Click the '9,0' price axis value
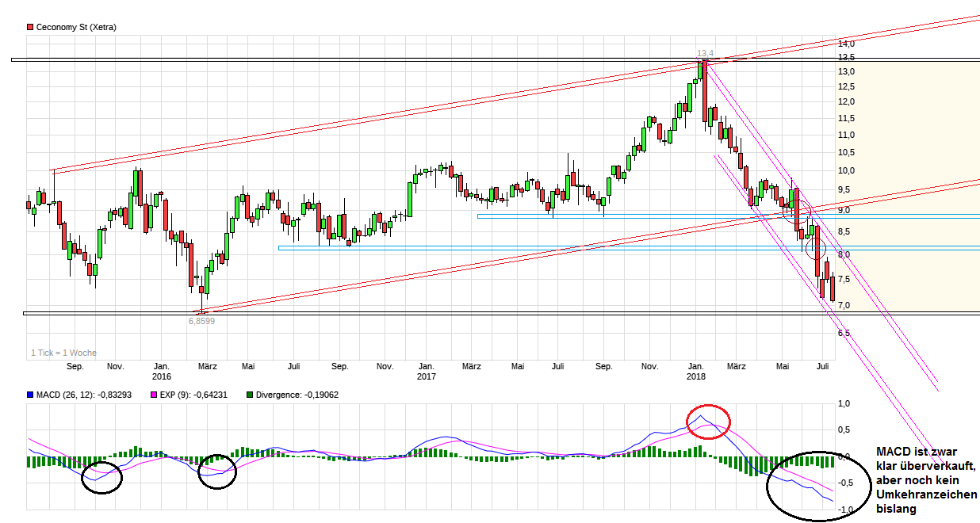Viewport: 980px width, 523px height. pos(844,210)
